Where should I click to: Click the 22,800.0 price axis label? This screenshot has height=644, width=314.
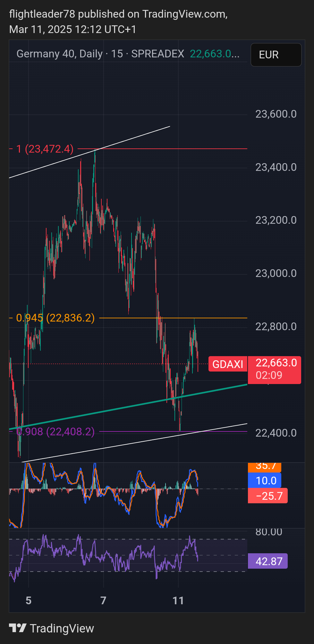(x=276, y=327)
